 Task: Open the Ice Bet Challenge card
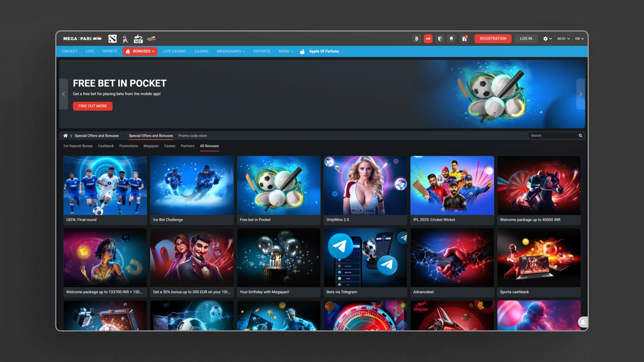pyautogui.click(x=192, y=190)
